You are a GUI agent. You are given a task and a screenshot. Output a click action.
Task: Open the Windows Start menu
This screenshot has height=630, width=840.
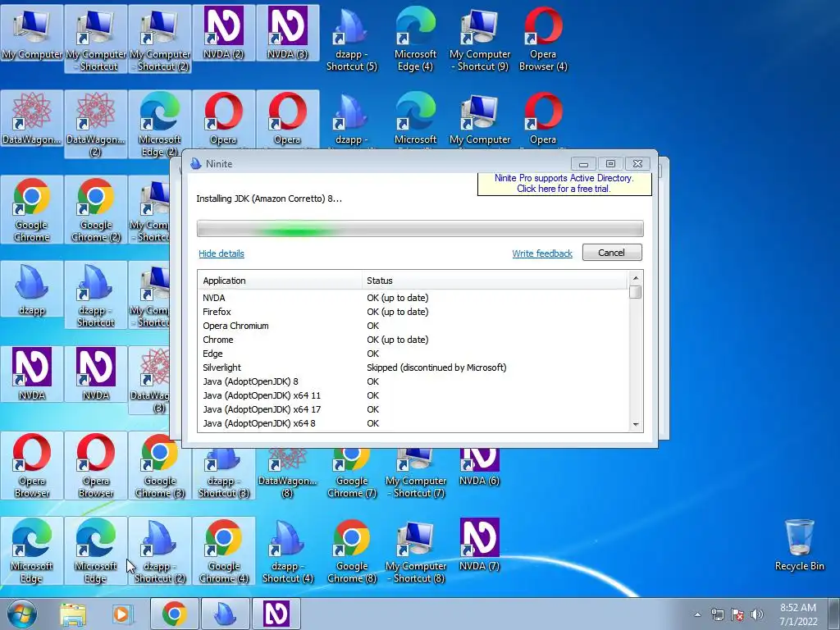[x=22, y=614]
